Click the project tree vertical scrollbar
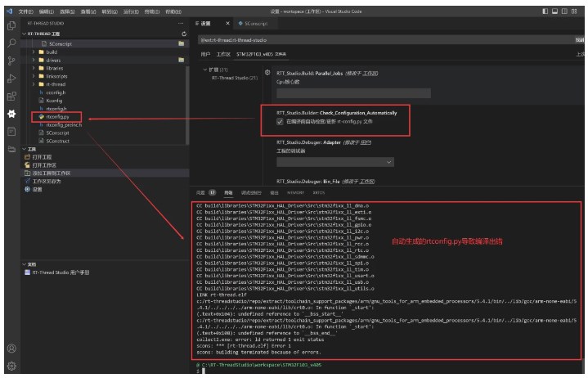This screenshot has height=378, width=588. coord(186,105)
